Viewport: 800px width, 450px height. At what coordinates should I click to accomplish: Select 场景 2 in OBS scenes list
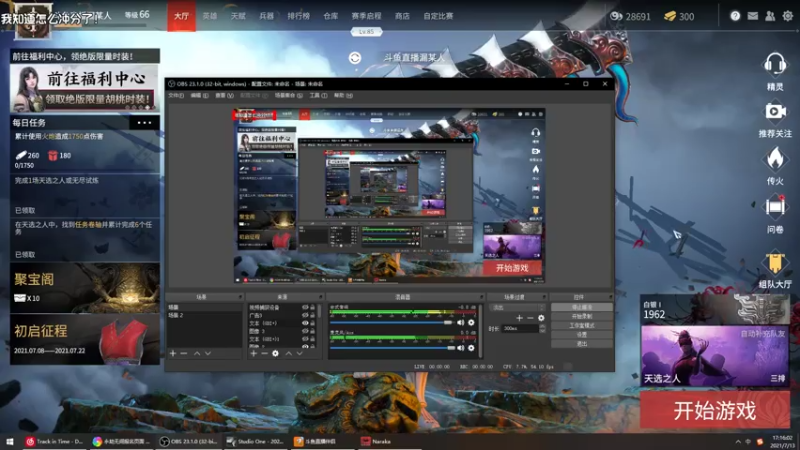(x=204, y=315)
